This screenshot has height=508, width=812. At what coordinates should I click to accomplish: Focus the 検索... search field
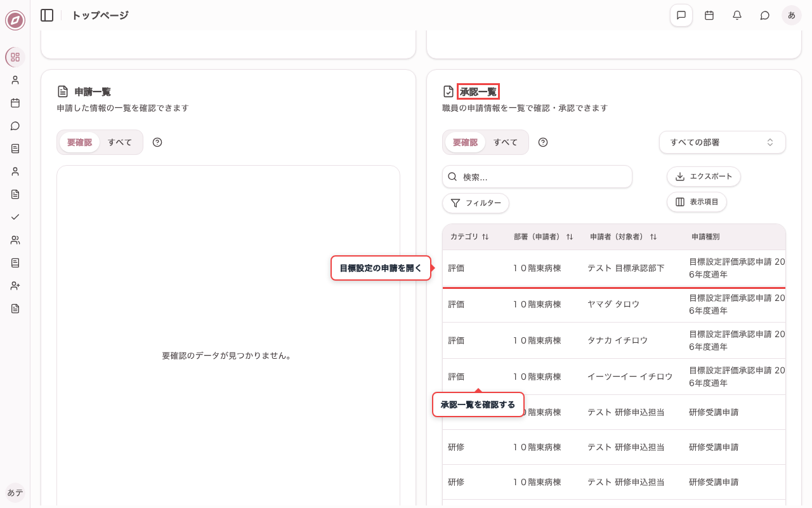[537, 177]
